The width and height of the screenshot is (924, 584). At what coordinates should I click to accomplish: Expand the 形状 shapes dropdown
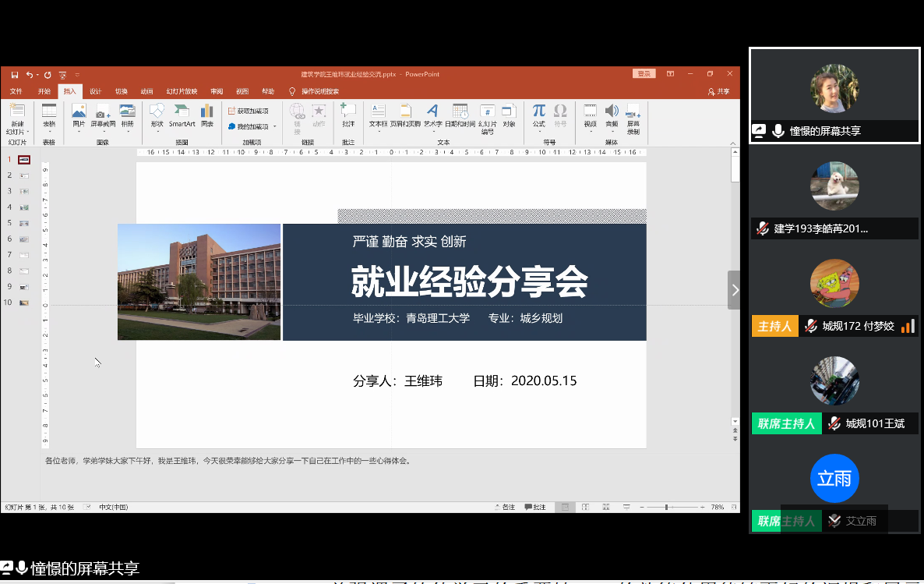coord(157,131)
